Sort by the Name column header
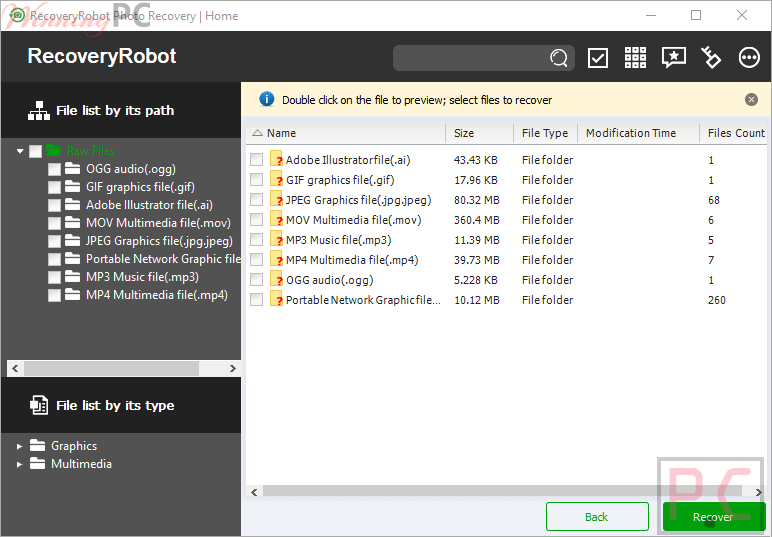This screenshot has height=537, width=772. [346, 133]
